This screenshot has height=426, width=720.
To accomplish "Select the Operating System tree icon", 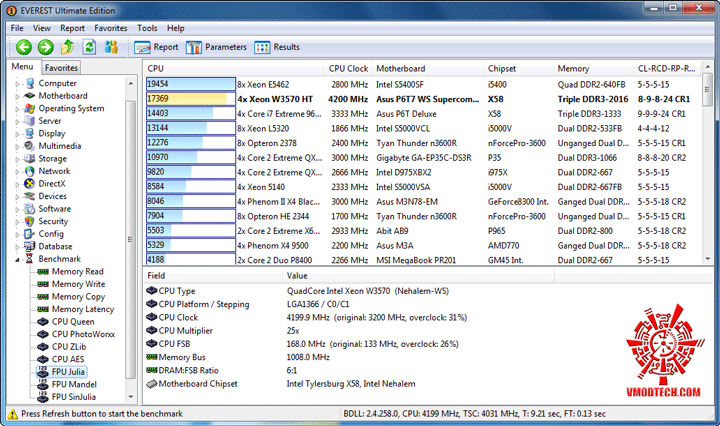I will click(x=30, y=108).
